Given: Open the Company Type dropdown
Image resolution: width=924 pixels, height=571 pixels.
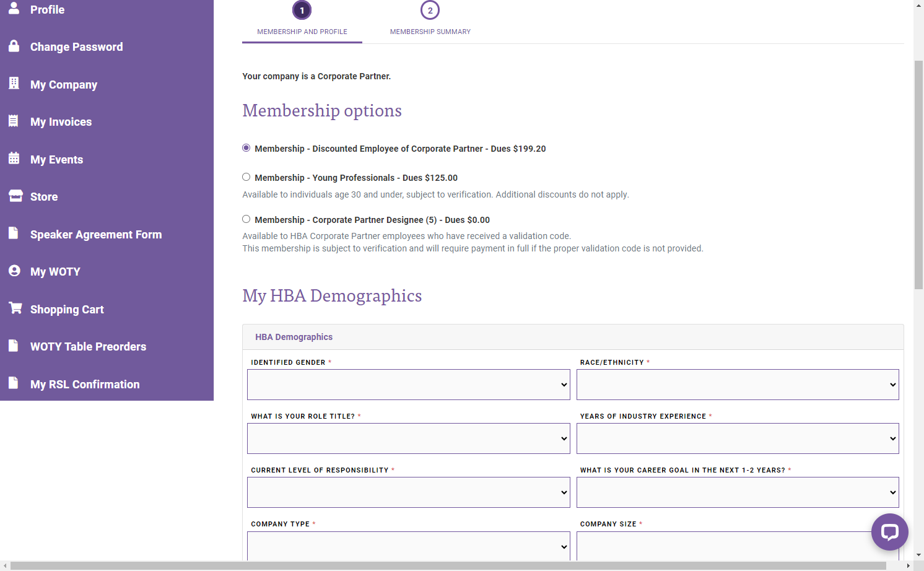Looking at the screenshot, I should [x=409, y=546].
